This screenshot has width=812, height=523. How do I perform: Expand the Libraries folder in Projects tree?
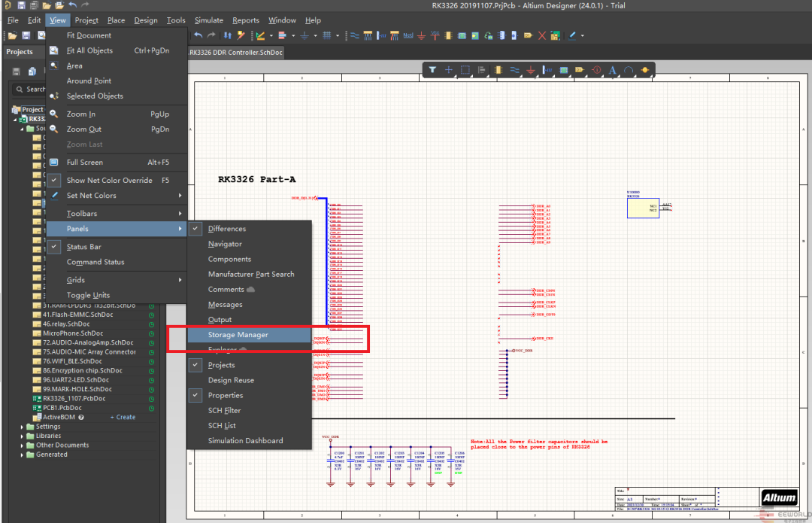point(22,436)
